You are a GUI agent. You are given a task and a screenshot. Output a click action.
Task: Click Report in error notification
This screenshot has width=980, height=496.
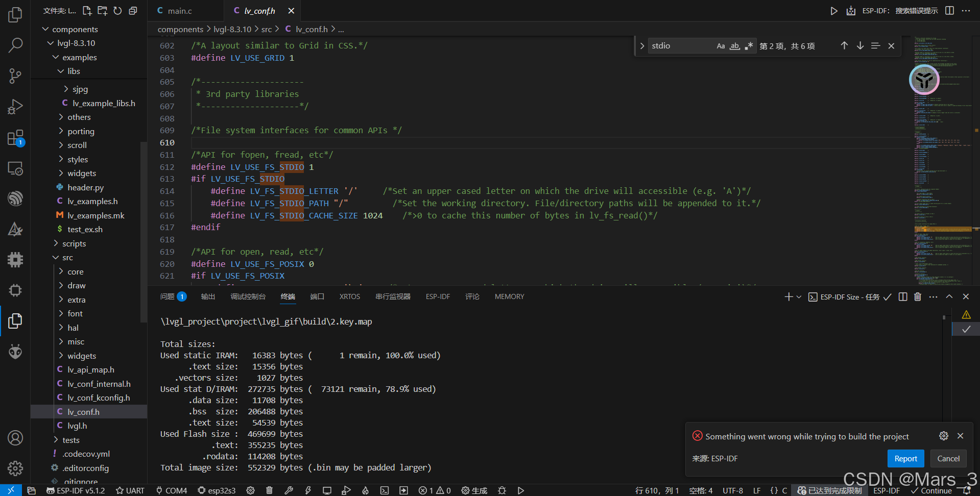pyautogui.click(x=906, y=458)
